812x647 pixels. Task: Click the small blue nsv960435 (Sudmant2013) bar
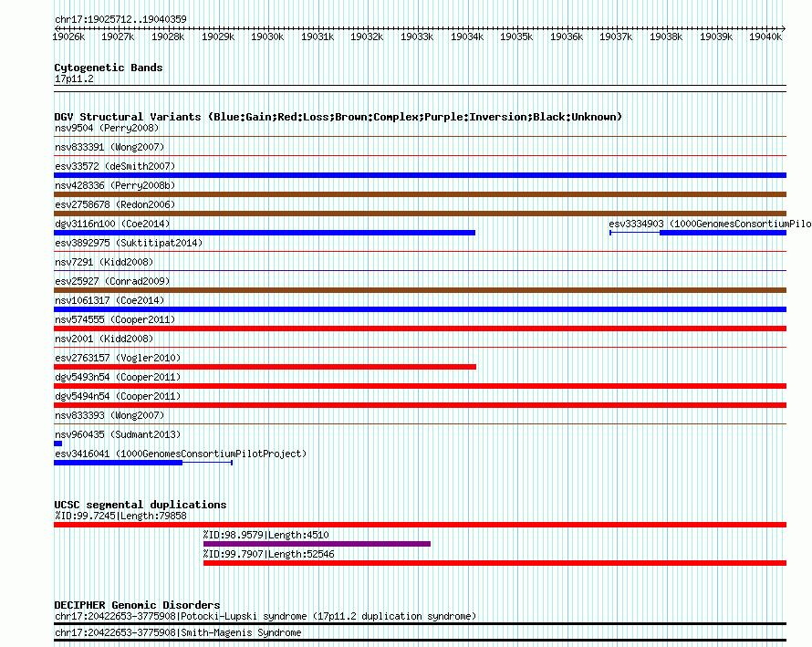point(58,444)
